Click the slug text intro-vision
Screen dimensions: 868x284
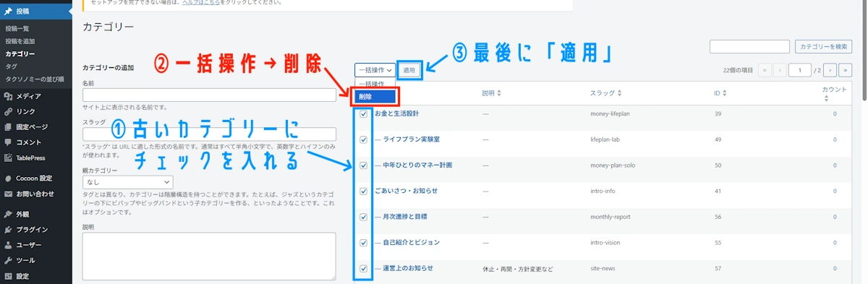pyautogui.click(x=605, y=243)
